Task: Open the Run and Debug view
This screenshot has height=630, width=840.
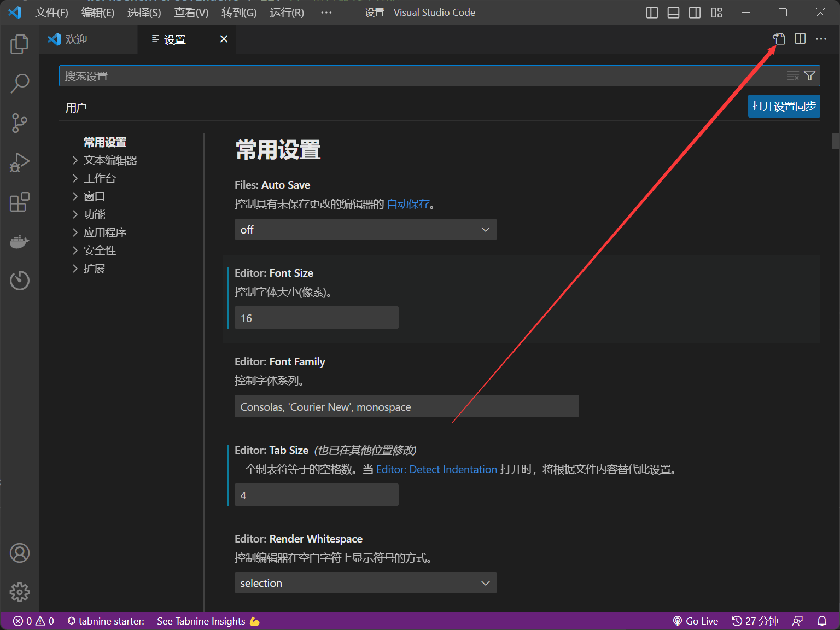Action: (x=19, y=162)
